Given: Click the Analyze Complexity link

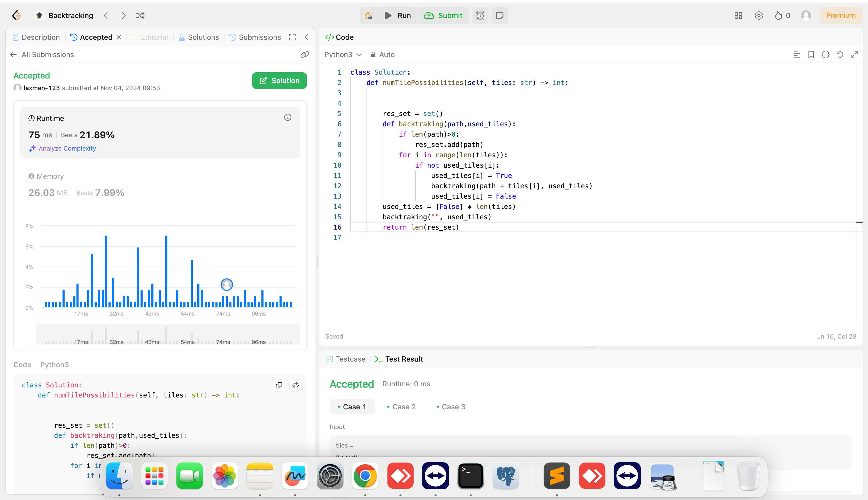Looking at the screenshot, I should [x=67, y=148].
